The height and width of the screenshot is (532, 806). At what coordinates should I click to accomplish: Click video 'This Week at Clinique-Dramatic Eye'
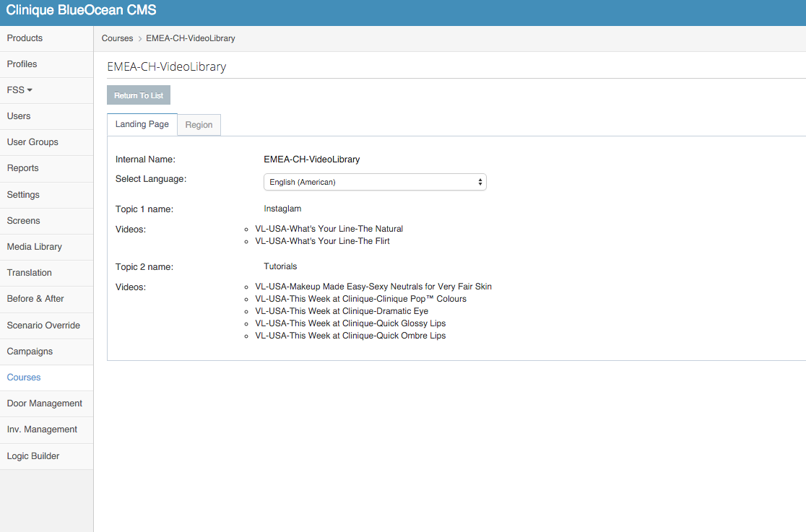[342, 311]
